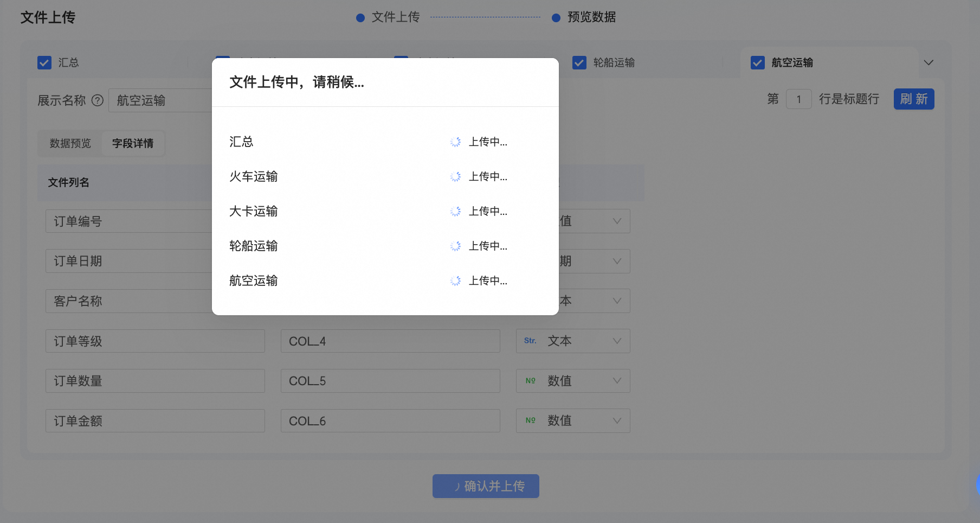
Task: Click the 文件列名 column header
Action: point(69,183)
